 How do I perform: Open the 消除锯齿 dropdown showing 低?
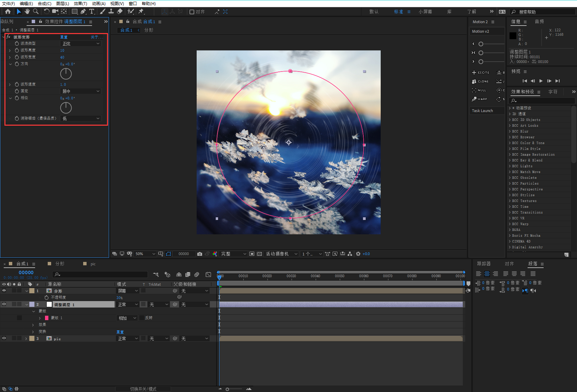pyautogui.click(x=81, y=119)
